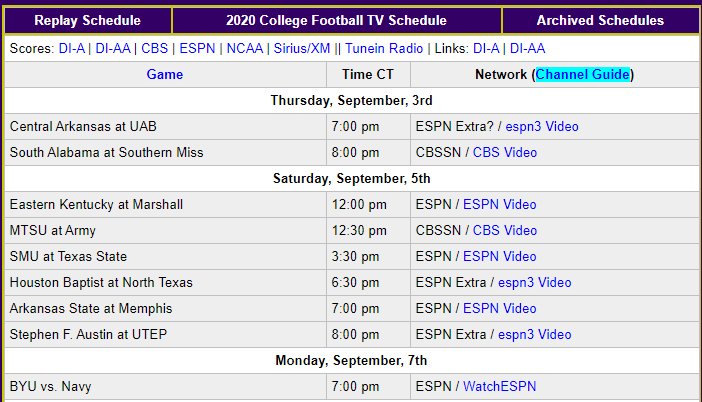702x402 pixels.
Task: Open the Replay Schedule tab
Action: tap(87, 21)
